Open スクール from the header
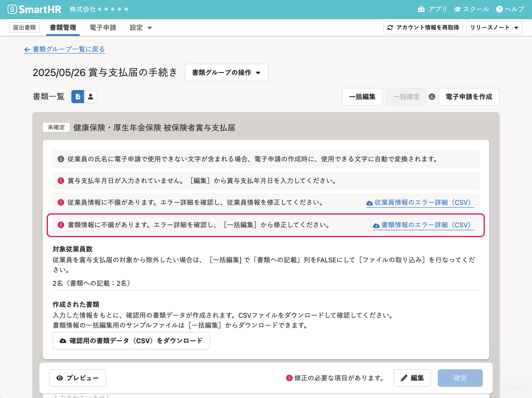 click(472, 9)
